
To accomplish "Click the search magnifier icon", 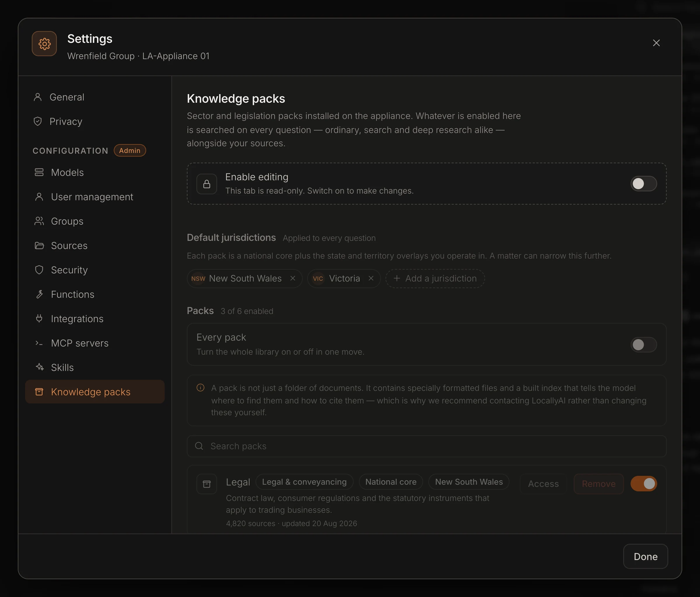I will click(199, 446).
